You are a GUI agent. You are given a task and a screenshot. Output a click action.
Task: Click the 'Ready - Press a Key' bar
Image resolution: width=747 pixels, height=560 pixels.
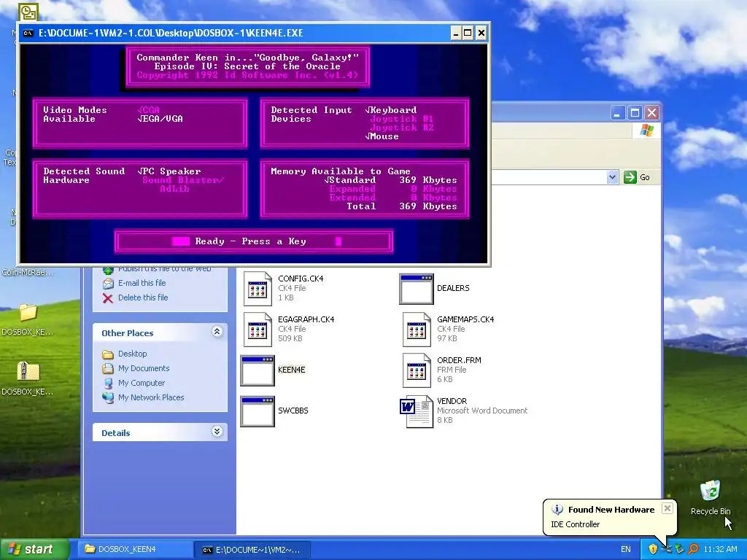click(x=254, y=241)
